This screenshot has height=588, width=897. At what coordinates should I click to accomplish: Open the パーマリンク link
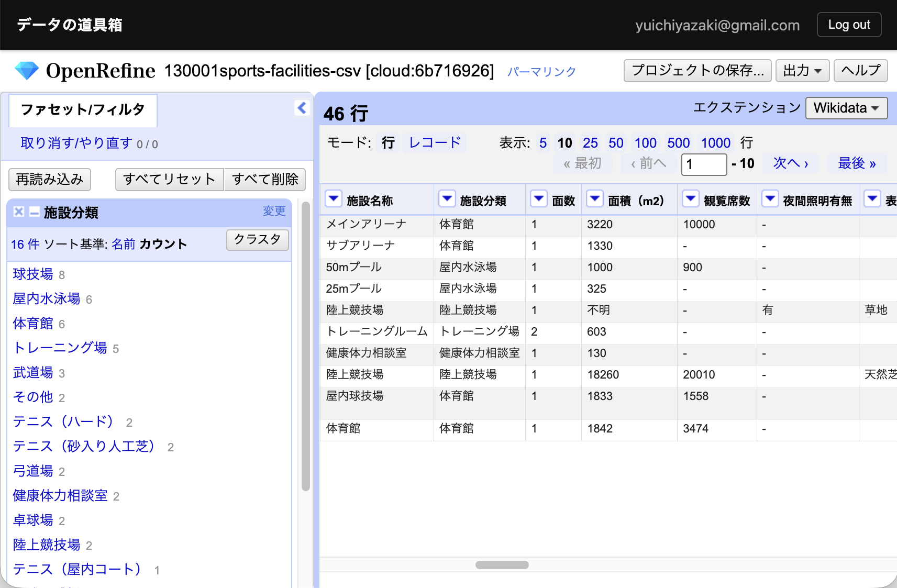click(541, 72)
